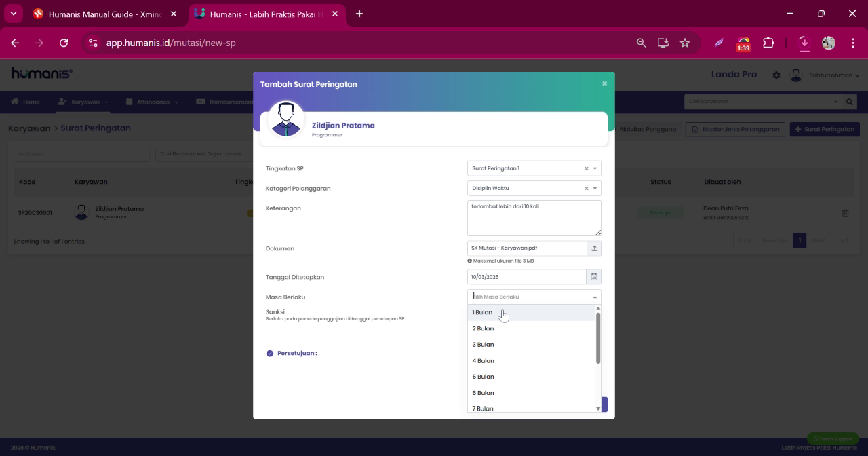The width and height of the screenshot is (868, 456).
Task: Open the Reimbursement menu
Action: point(224,102)
